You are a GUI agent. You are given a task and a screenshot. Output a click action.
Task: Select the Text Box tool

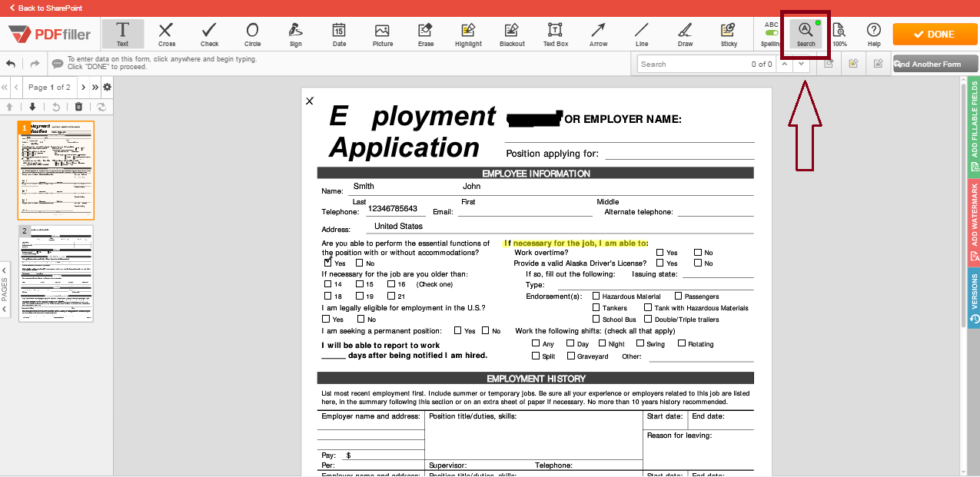tap(555, 35)
